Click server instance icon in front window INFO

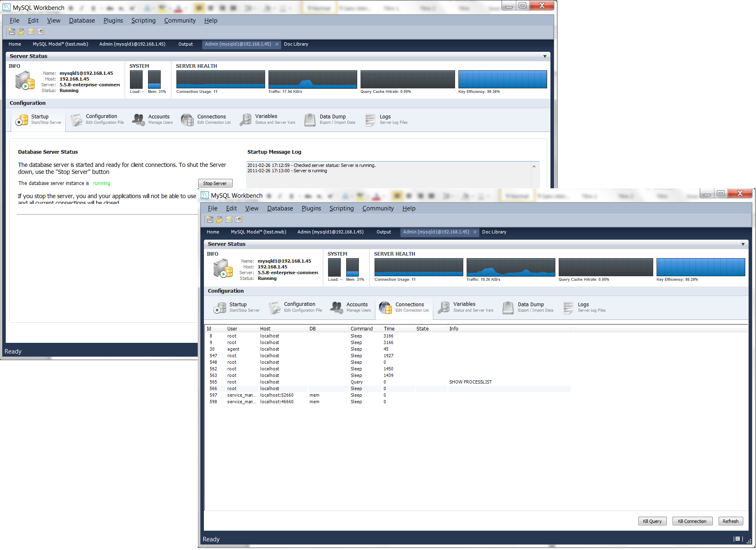tap(223, 268)
